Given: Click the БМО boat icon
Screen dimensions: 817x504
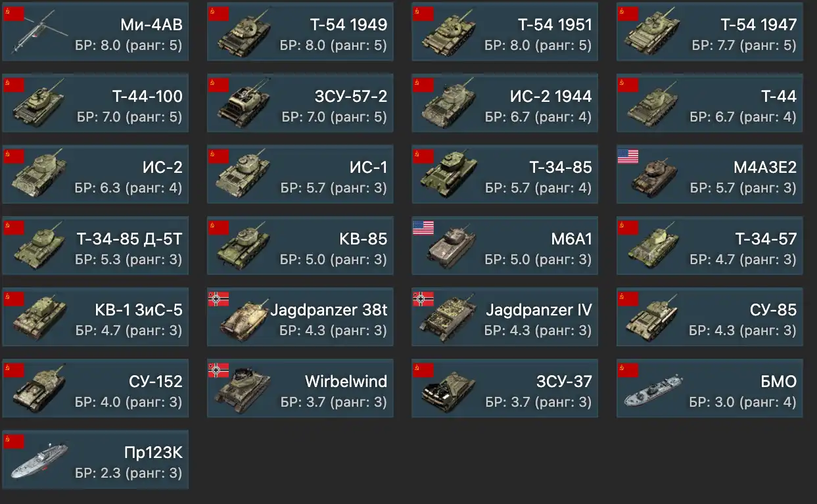Looking at the screenshot, I should [655, 390].
